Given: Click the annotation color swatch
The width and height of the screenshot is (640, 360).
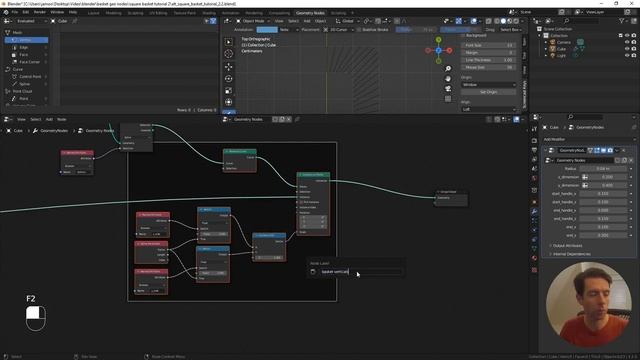Looking at the screenshot, I should coord(267,30).
